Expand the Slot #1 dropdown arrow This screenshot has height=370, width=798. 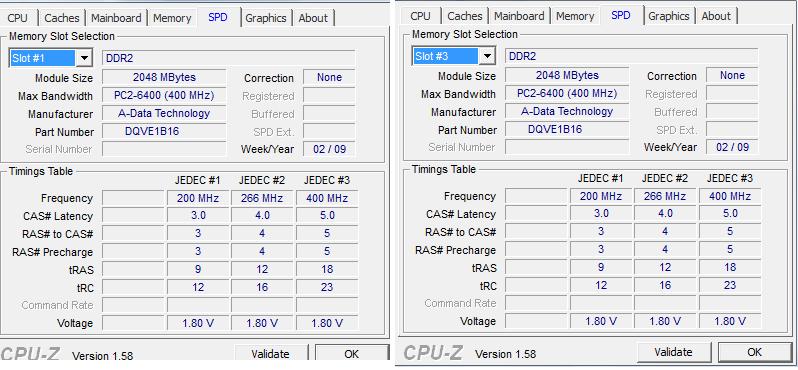pos(84,58)
